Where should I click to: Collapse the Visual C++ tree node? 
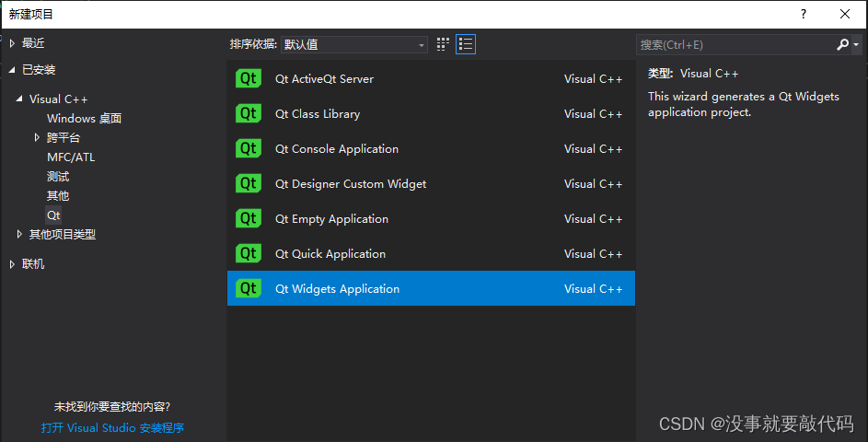click(19, 99)
